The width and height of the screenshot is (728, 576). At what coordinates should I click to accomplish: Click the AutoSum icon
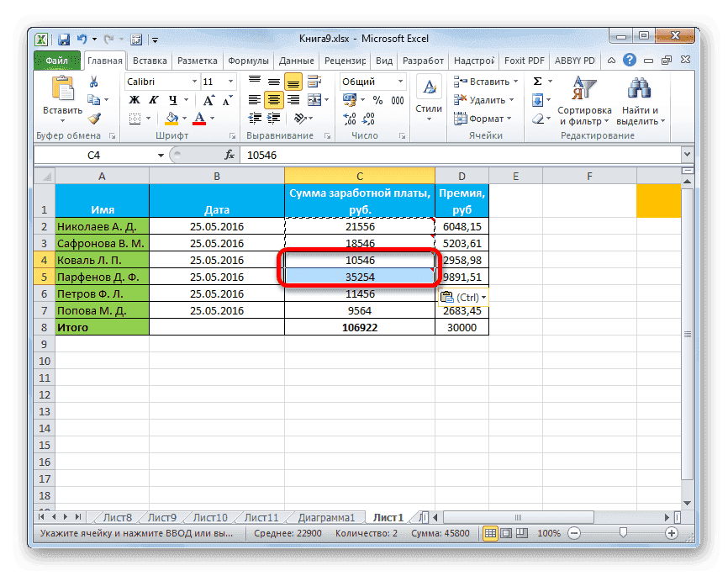536,82
